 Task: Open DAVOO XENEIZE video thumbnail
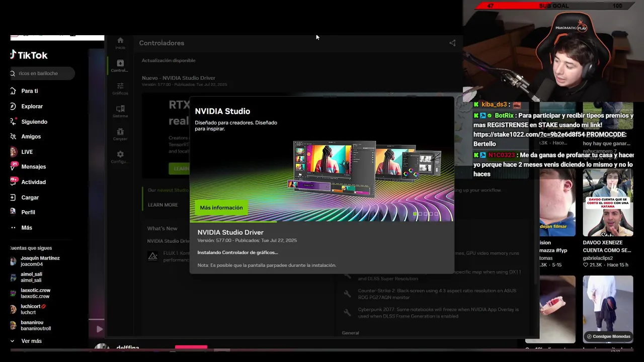(x=608, y=203)
